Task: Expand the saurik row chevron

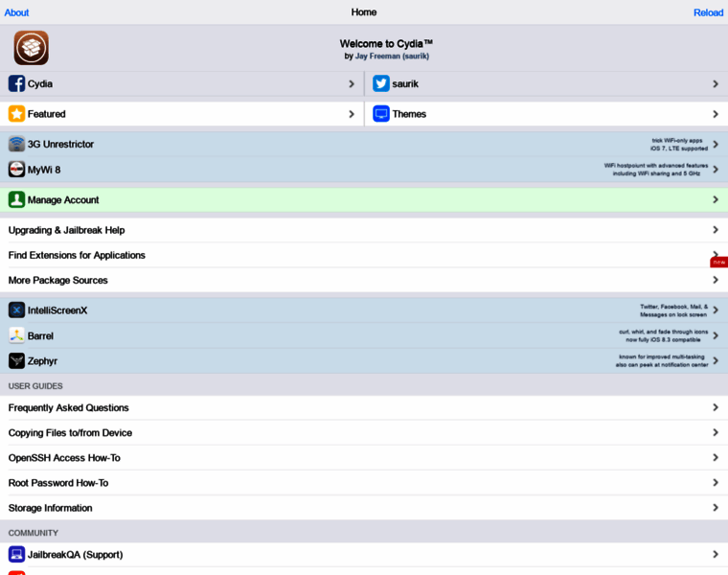Action: coord(716,83)
